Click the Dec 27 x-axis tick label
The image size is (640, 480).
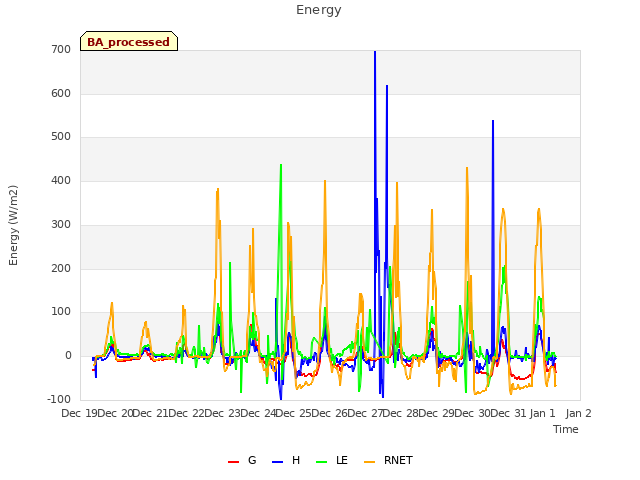tap(365, 413)
